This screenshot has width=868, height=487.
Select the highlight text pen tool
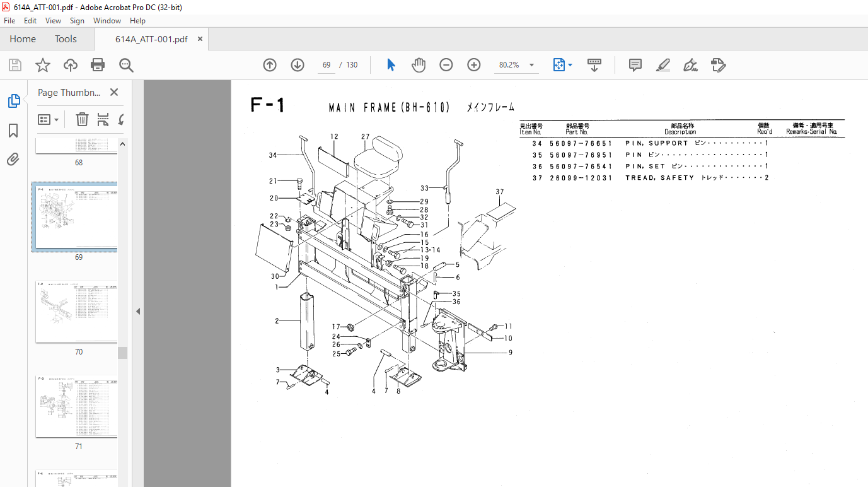663,65
